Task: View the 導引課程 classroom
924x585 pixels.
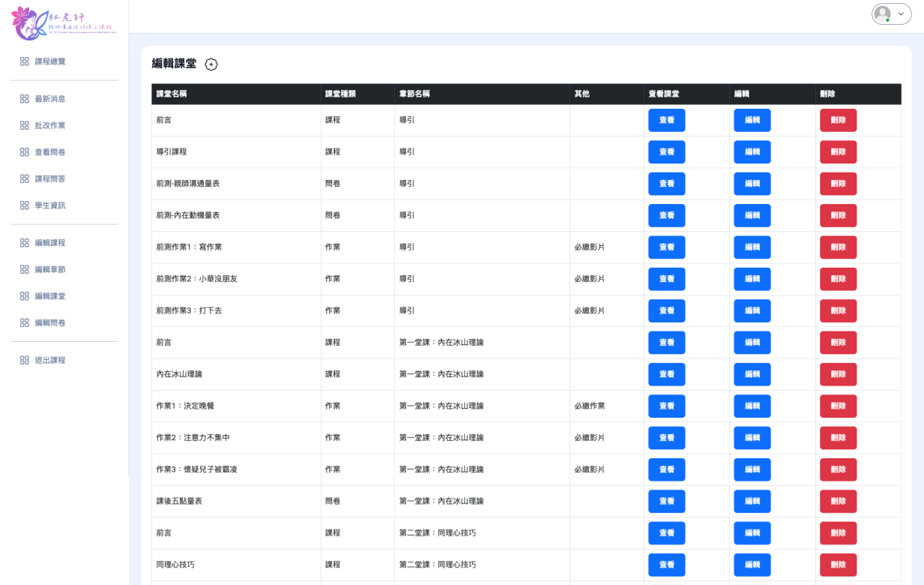Action: (x=666, y=151)
